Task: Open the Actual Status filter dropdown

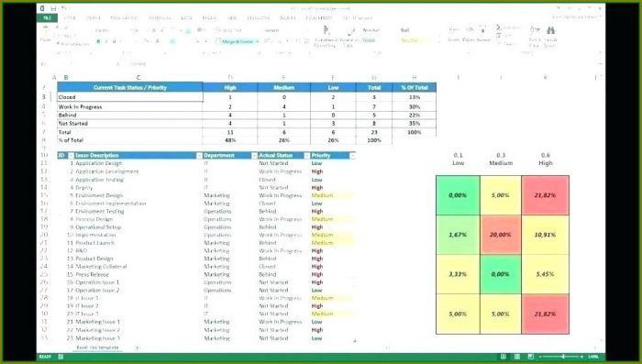Action: click(307, 156)
